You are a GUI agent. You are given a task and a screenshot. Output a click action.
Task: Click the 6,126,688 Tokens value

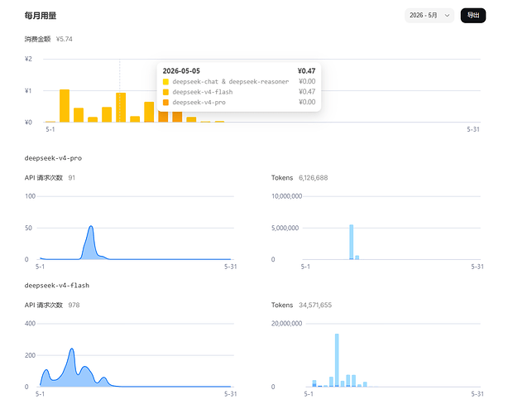314,178
